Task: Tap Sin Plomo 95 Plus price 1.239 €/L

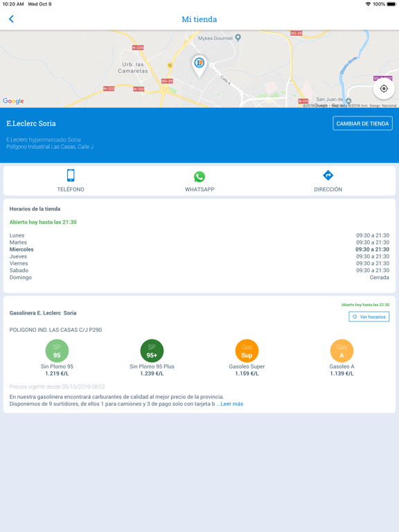Action: [x=152, y=373]
